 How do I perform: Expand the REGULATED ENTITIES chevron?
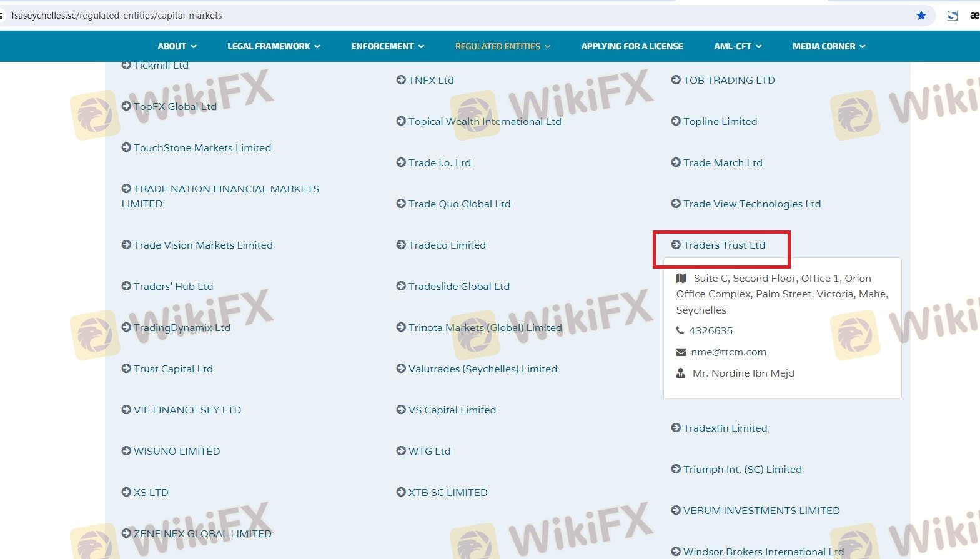point(547,46)
